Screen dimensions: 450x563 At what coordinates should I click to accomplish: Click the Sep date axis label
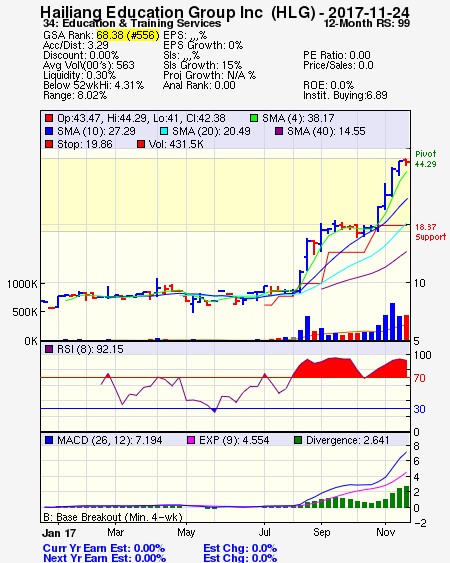tap(321, 532)
